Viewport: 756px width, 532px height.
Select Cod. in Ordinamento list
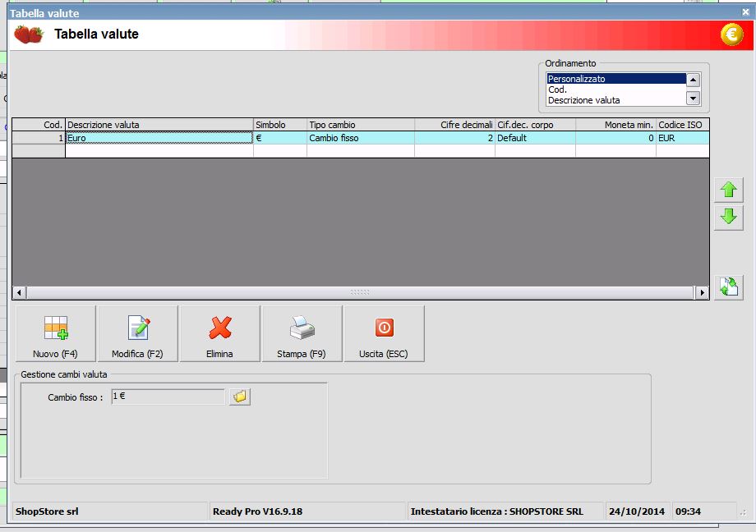(616, 89)
